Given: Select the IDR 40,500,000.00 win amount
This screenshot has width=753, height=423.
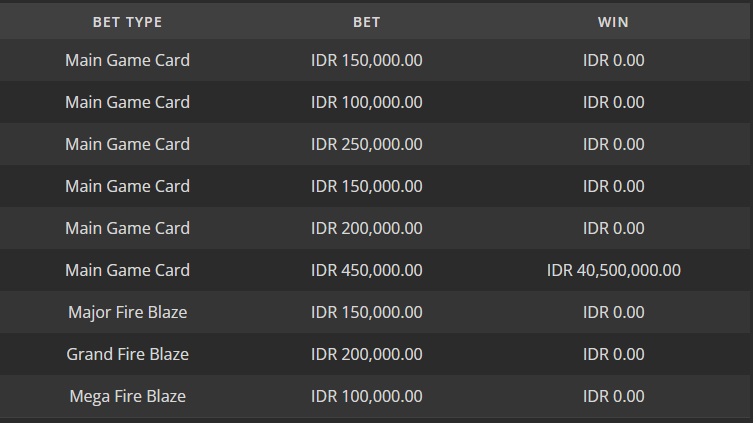Looking at the screenshot, I should [x=613, y=270].
